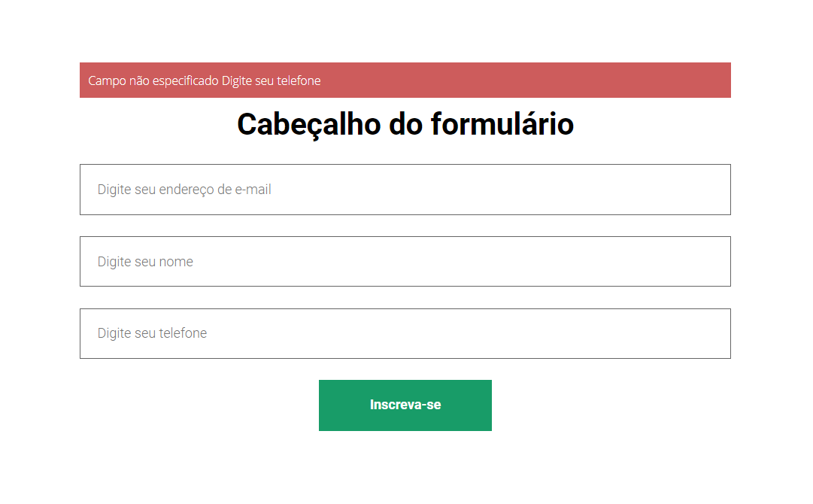Screen dimensions: 813x504
Task: Click the right end of the nome field
Action: 707,262
